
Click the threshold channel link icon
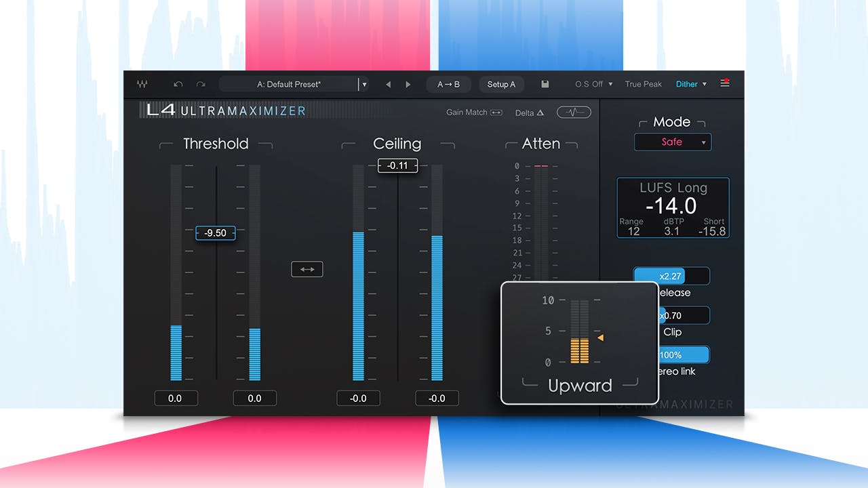[307, 268]
